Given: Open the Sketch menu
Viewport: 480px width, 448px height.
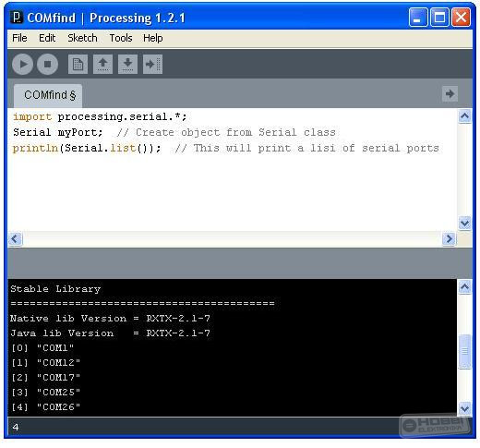Looking at the screenshot, I should (x=82, y=38).
